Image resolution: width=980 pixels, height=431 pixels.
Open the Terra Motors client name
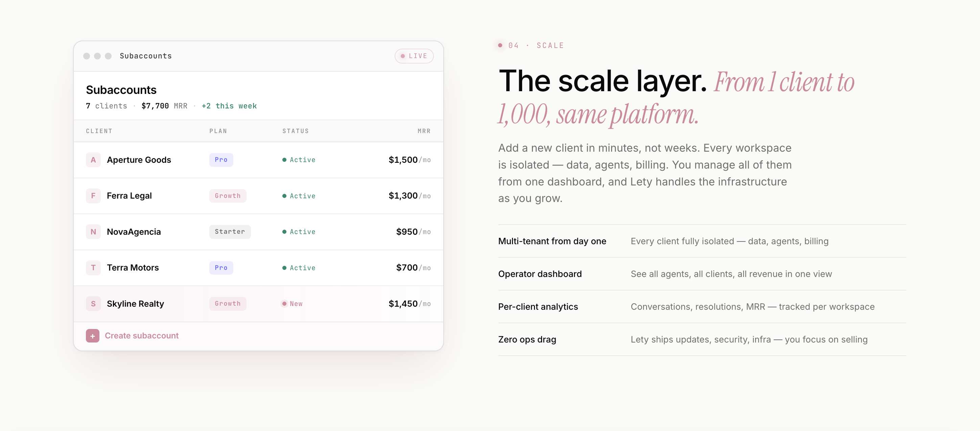(133, 268)
